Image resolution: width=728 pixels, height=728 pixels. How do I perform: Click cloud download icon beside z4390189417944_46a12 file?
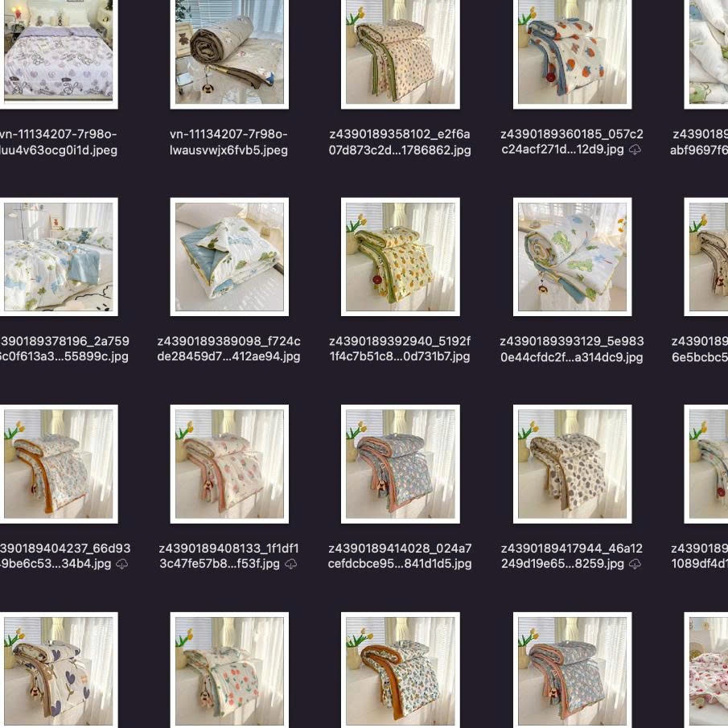click(x=635, y=564)
